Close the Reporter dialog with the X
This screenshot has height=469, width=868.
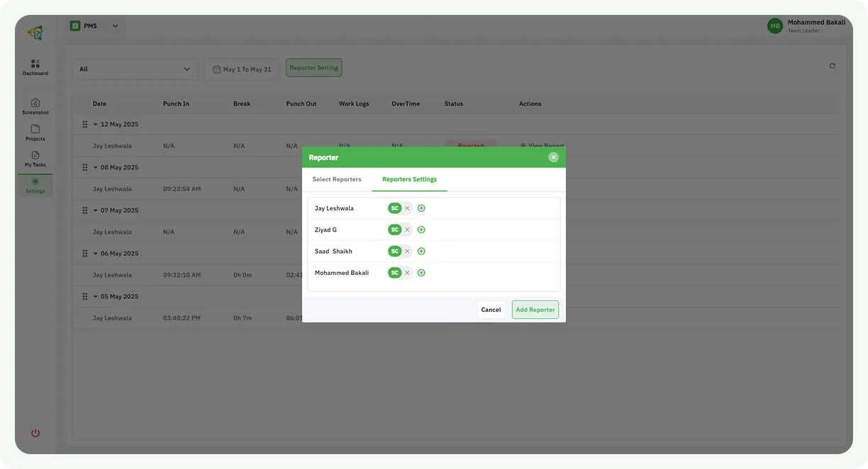[553, 157]
